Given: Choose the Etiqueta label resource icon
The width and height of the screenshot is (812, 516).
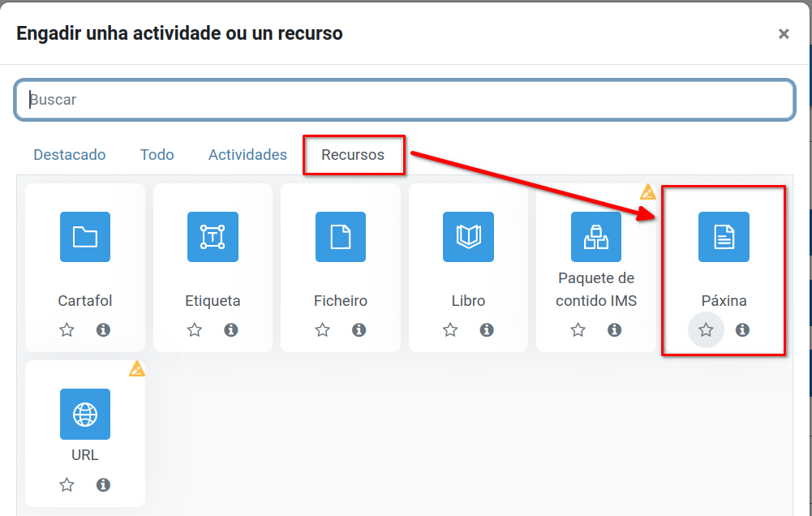Looking at the screenshot, I should click(x=213, y=237).
